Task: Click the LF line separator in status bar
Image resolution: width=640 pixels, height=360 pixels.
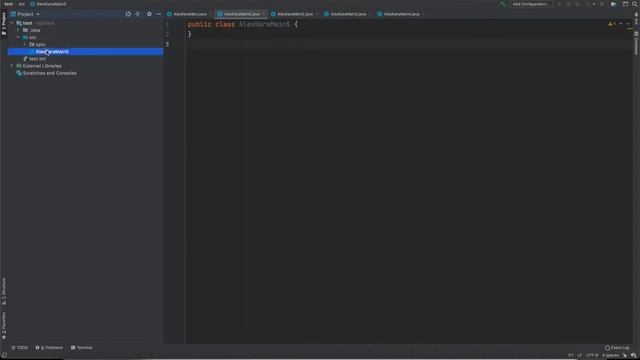Action: (x=579, y=356)
